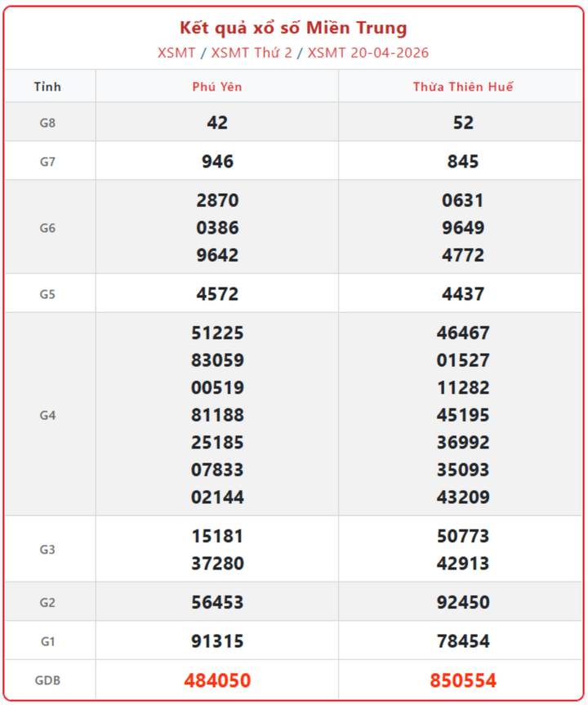
Task: Click the Thừa Thiên Huế header link
Action: [x=463, y=87]
